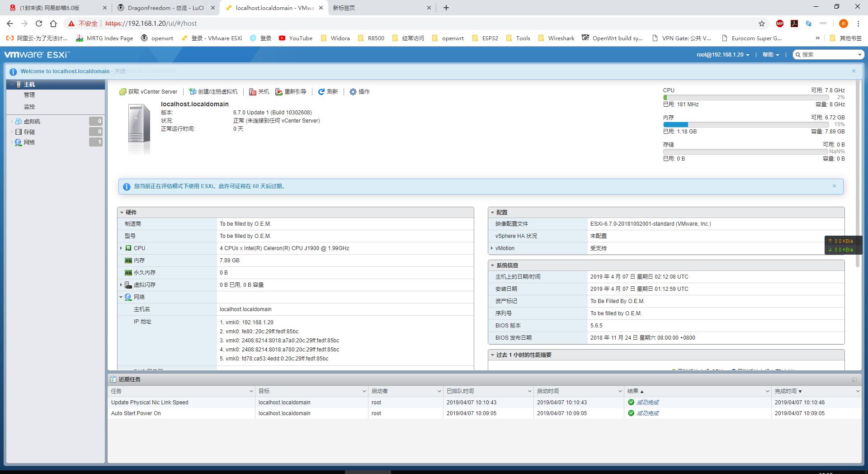Click the 搜索 search field
Screen dimensions: 868x474
[828, 55]
